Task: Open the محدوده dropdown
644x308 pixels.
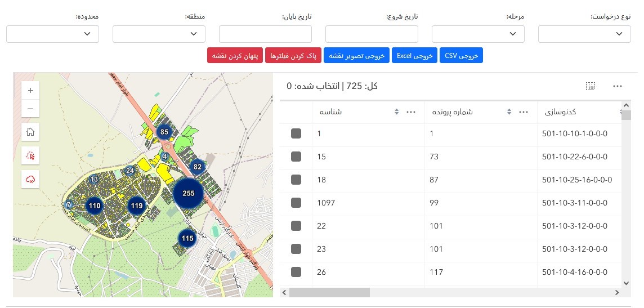Action: [x=52, y=34]
